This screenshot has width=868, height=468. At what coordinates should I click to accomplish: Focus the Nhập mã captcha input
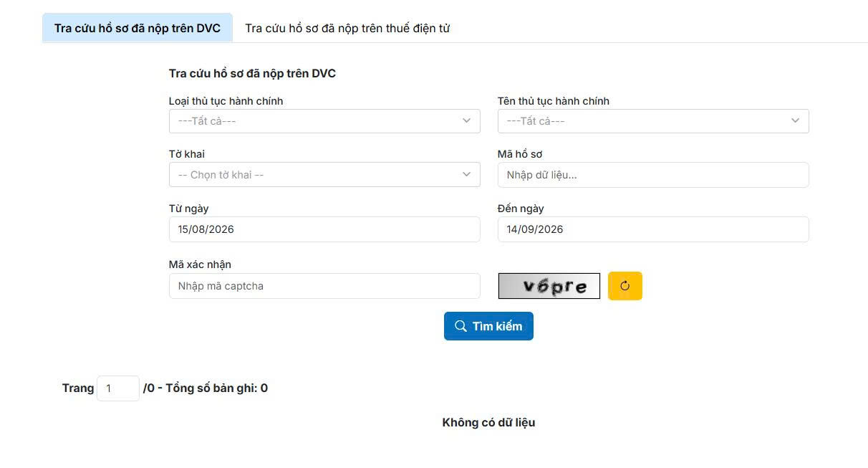(x=324, y=286)
